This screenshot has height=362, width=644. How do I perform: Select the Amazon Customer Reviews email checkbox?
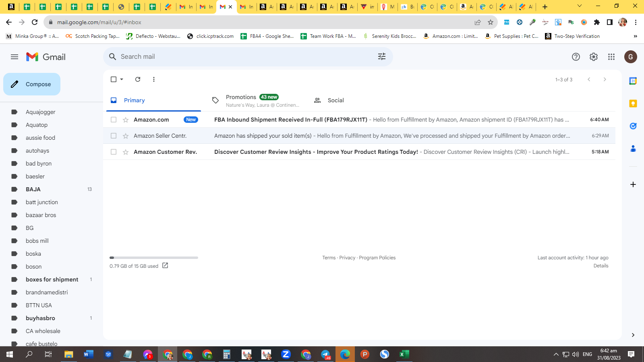(x=114, y=152)
